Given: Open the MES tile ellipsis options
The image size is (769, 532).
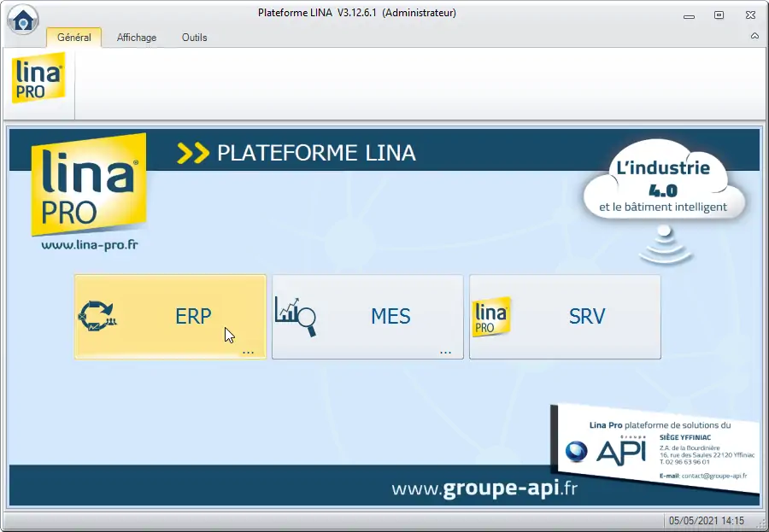Looking at the screenshot, I should point(445,352).
